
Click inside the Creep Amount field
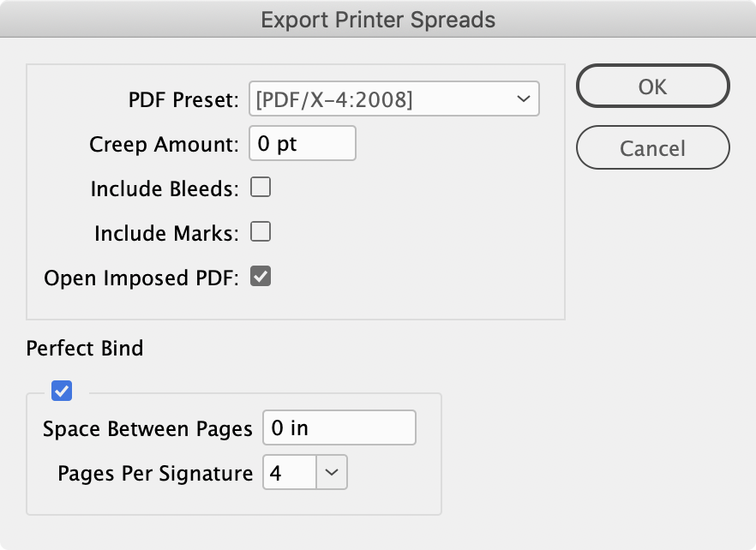point(302,143)
